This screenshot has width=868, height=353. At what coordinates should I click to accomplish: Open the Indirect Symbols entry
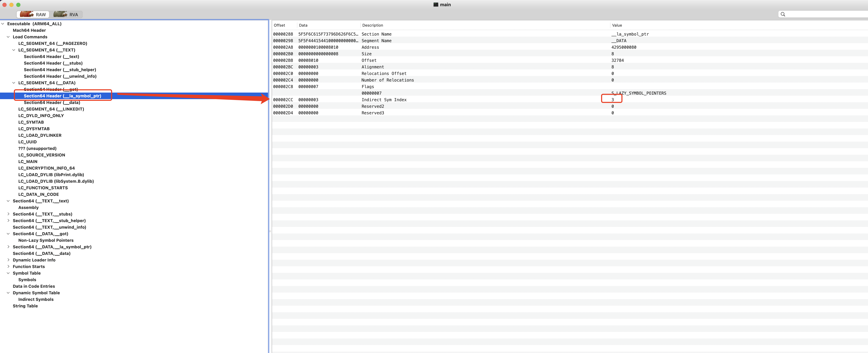[36, 299]
